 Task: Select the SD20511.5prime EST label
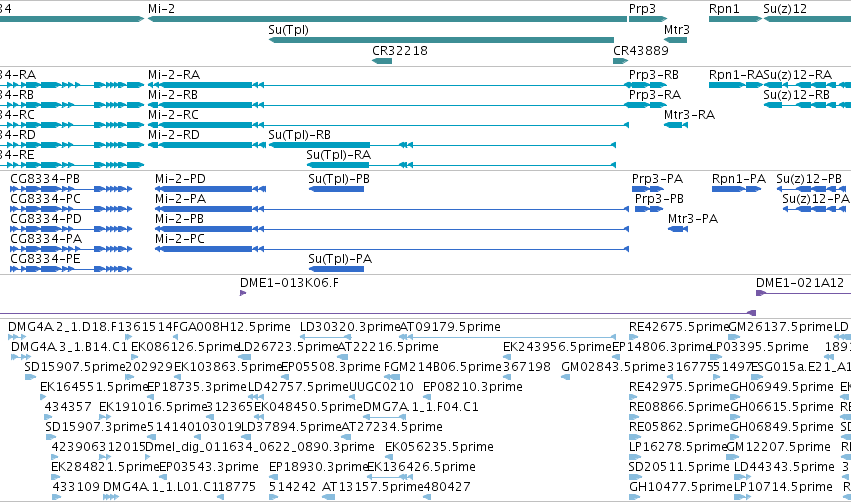pos(679,467)
